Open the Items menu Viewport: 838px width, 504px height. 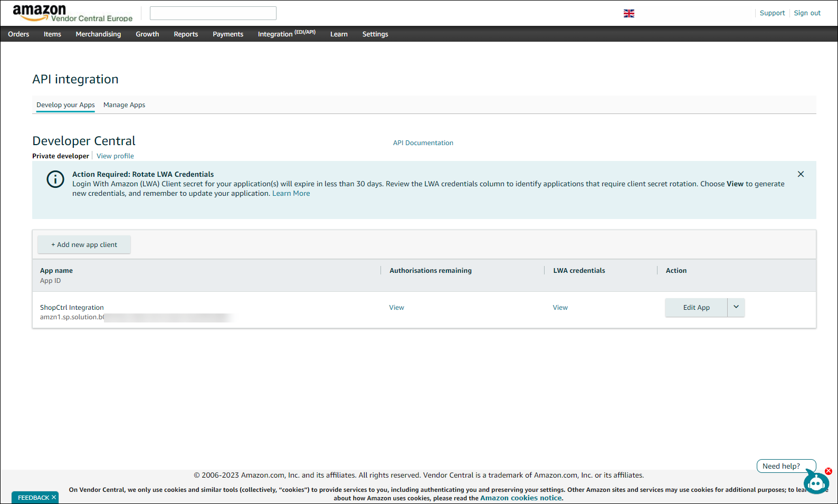click(x=52, y=34)
